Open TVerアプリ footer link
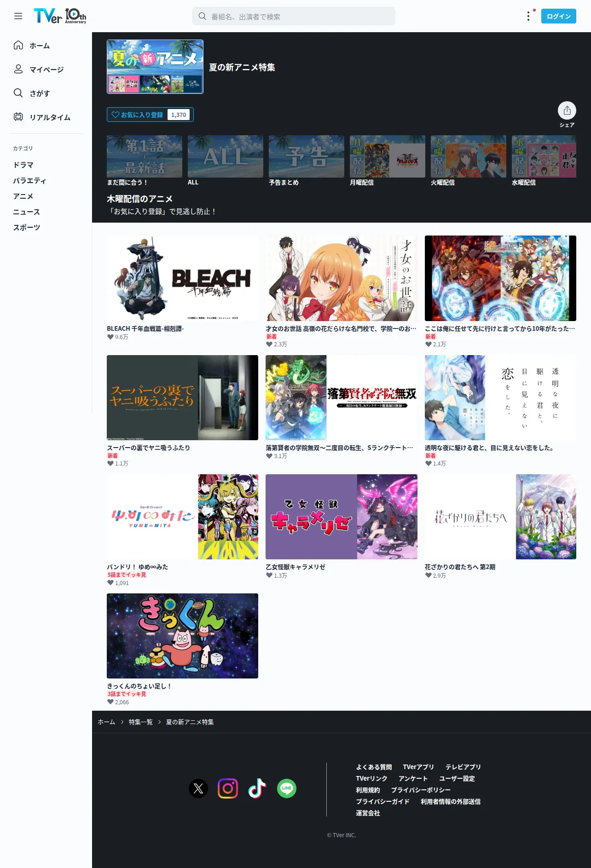591x868 pixels. (418, 767)
